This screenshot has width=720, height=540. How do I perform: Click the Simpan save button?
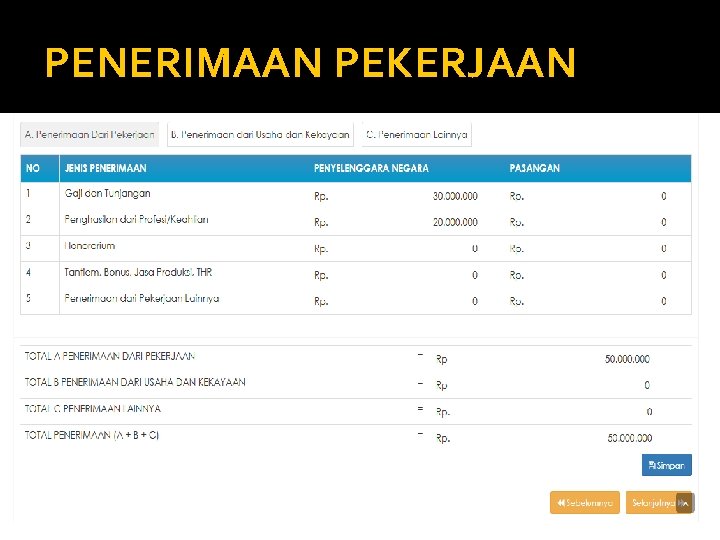click(667, 465)
